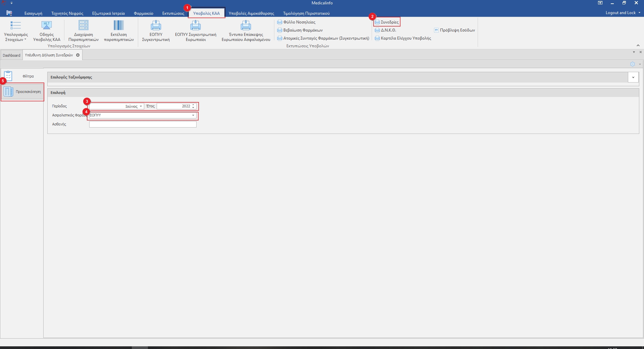This screenshot has height=349, width=644.
Task: Collapse the ribbon with the arrow
Action: click(638, 46)
